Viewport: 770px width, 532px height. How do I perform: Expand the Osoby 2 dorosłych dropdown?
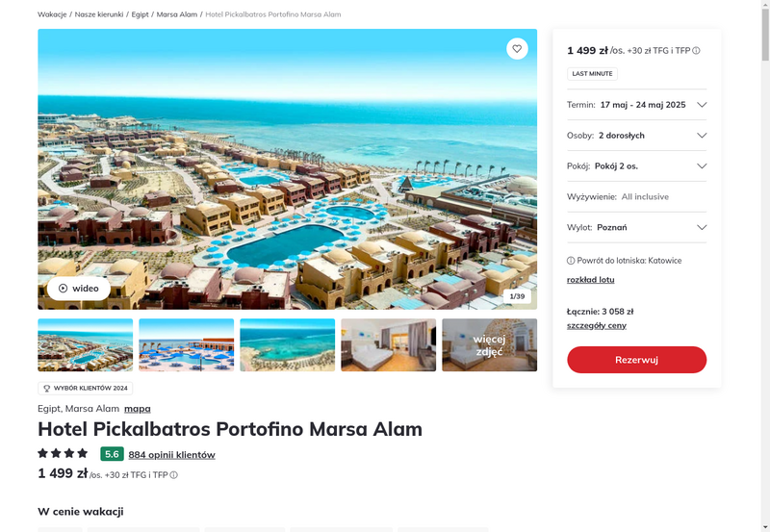[x=636, y=136]
